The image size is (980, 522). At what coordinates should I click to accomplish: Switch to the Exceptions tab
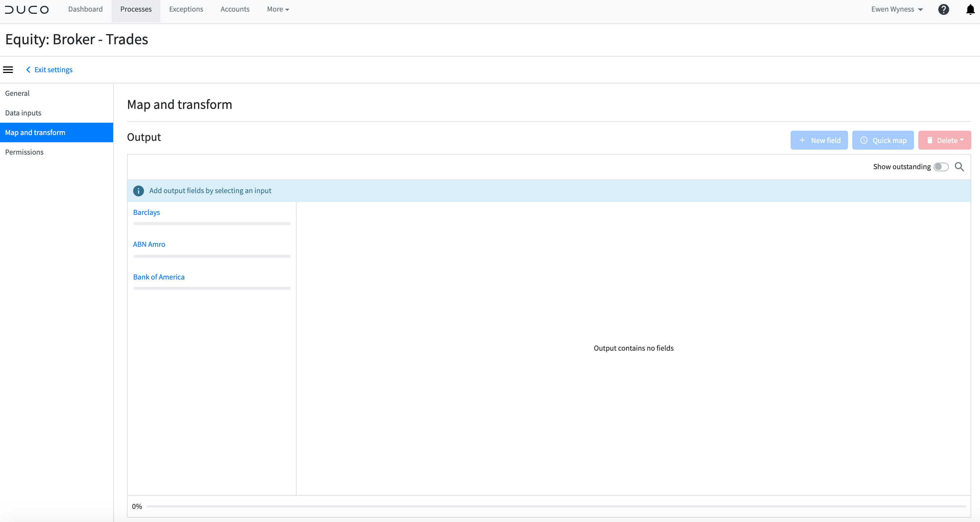coord(186,9)
